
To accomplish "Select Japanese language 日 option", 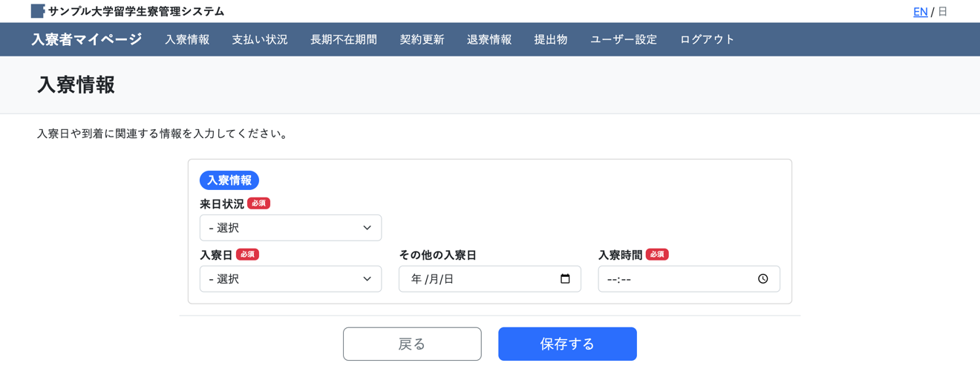I will point(943,12).
